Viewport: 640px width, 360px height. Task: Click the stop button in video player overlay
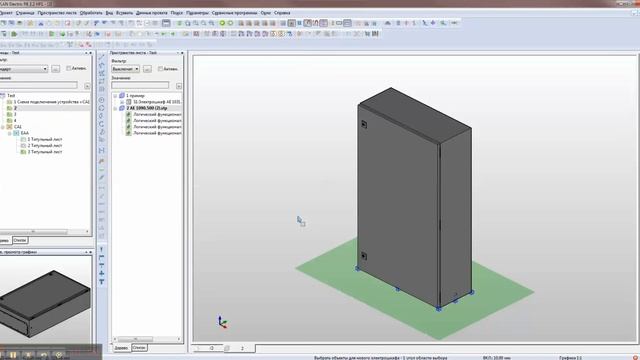tap(28, 355)
